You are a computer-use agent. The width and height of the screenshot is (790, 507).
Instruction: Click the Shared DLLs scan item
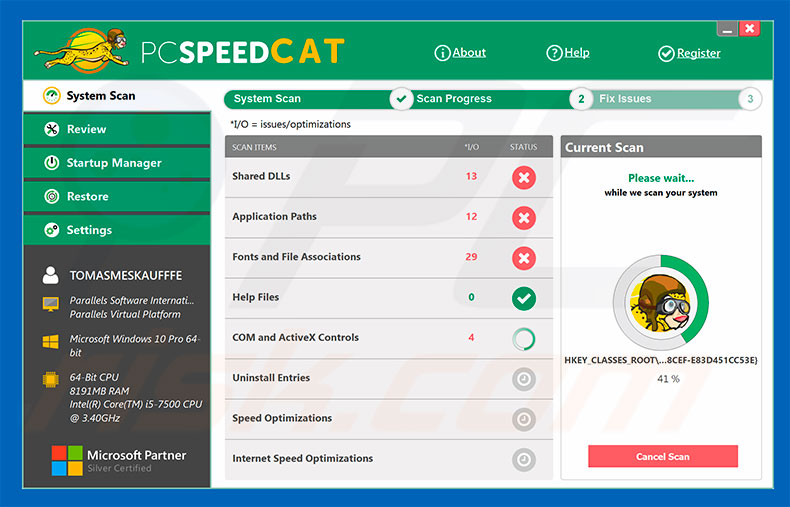pos(388,177)
